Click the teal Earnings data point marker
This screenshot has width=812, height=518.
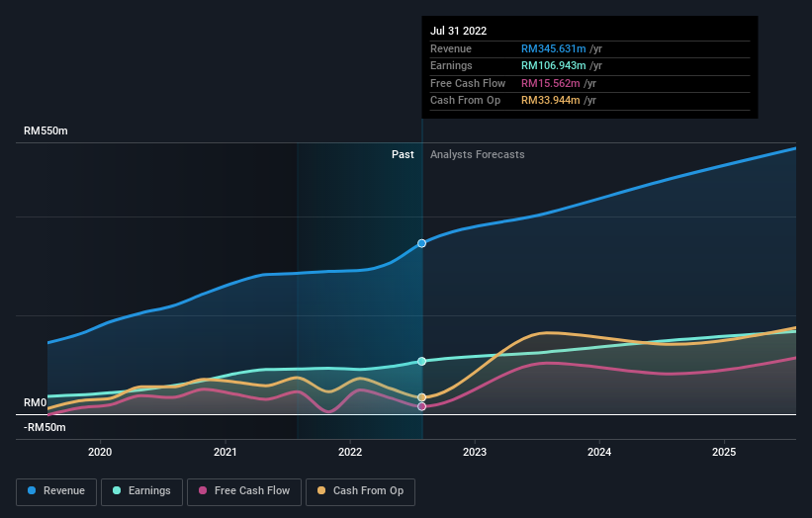[x=422, y=361]
